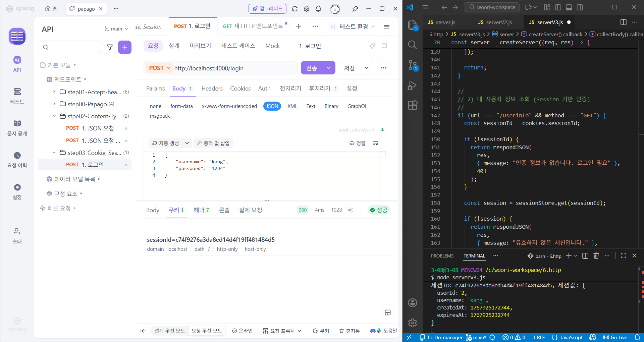Image resolution: width=644 pixels, height=342 pixels.
Task: Switch to the Headers request tab
Action: click(212, 89)
